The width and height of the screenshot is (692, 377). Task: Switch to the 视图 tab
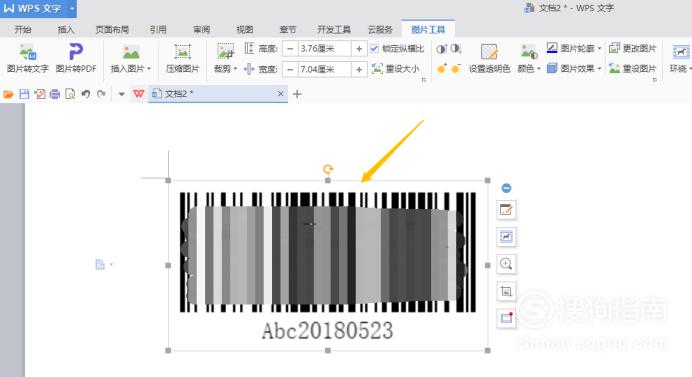pos(245,30)
